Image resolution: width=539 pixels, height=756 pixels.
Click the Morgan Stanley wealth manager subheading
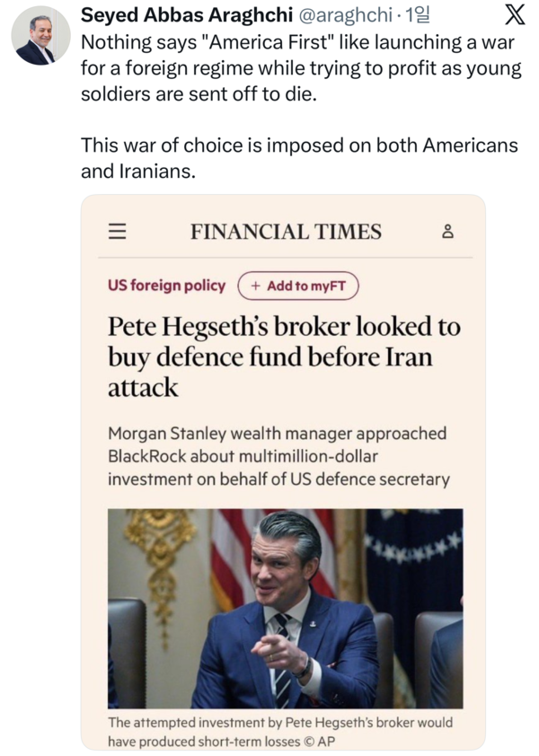pos(278,456)
